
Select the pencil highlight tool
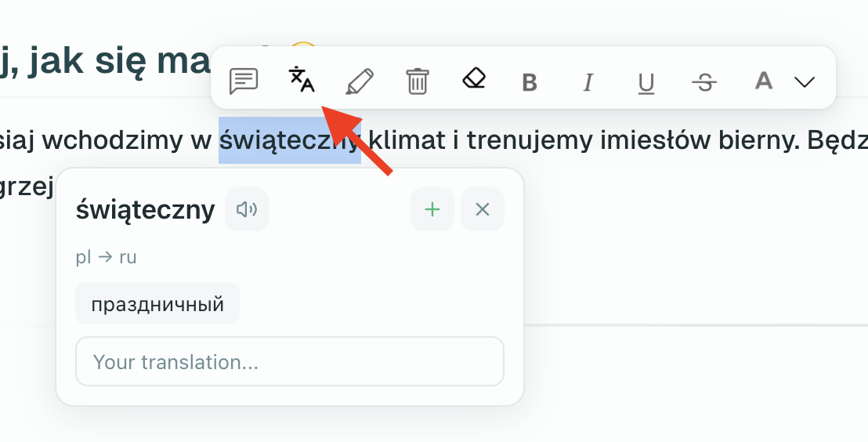click(360, 81)
